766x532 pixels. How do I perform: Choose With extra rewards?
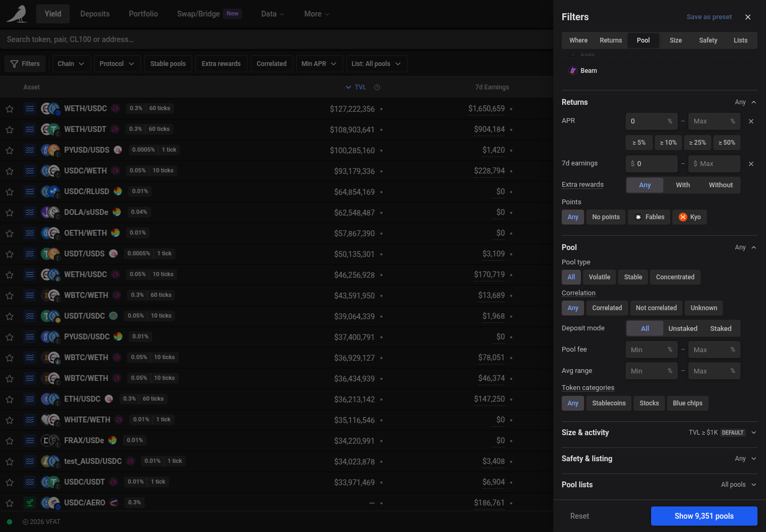(x=683, y=185)
